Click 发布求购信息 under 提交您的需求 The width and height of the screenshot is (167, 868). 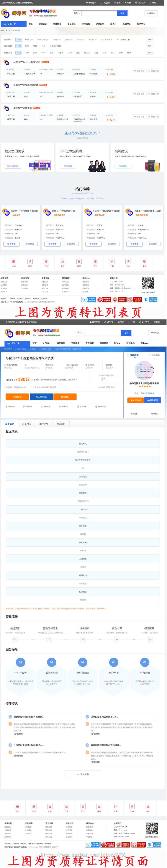(x=13, y=166)
